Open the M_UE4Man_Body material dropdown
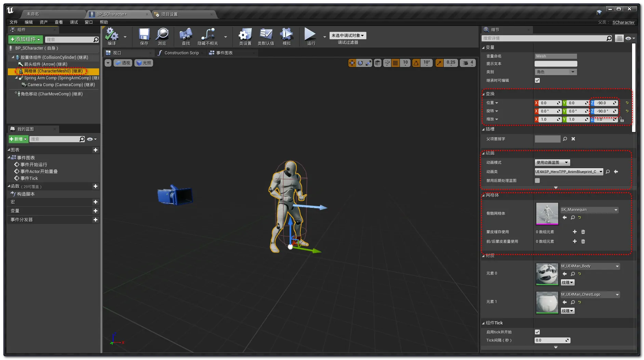 (x=590, y=266)
